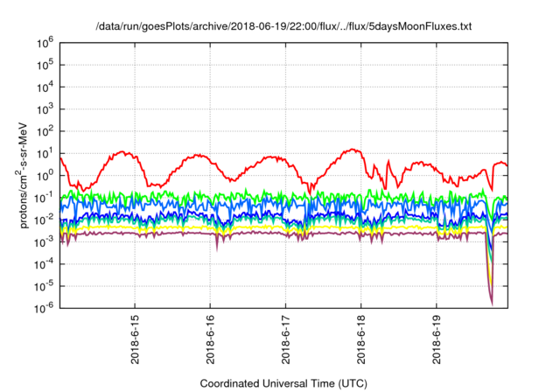Click the 10^-1 y-axis tick label
Screen dimensions: 560x392
pyautogui.click(x=45, y=198)
